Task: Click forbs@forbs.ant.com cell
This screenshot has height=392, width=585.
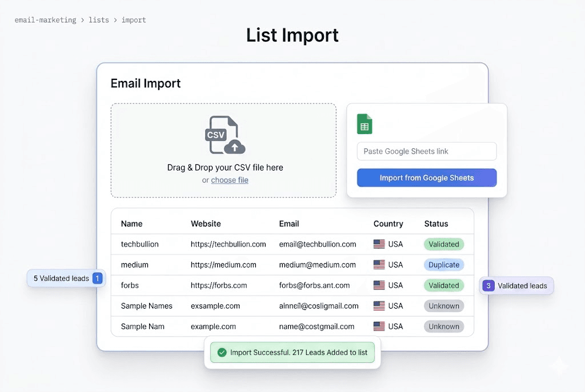Action: [x=315, y=285]
